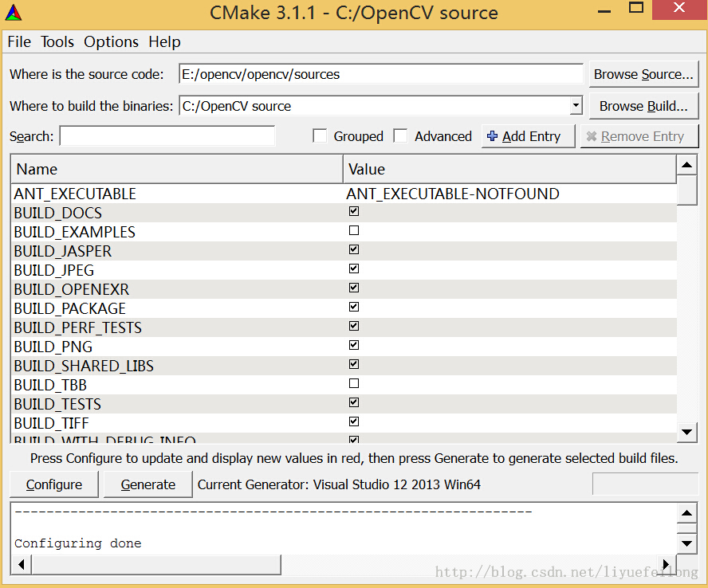Maximize the CMake window
Image resolution: width=708 pixels, height=588 pixels.
[636, 8]
